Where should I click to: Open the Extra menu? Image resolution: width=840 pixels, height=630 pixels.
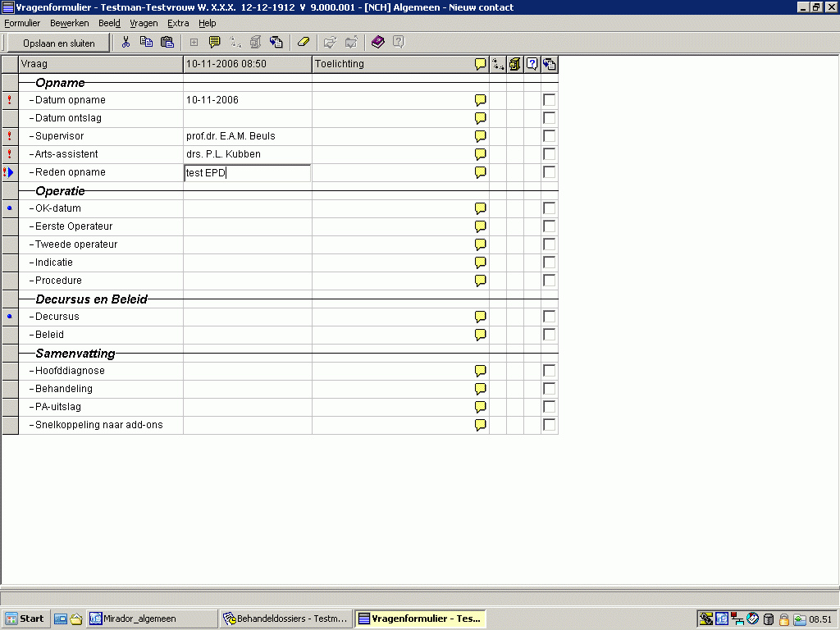[x=178, y=24]
